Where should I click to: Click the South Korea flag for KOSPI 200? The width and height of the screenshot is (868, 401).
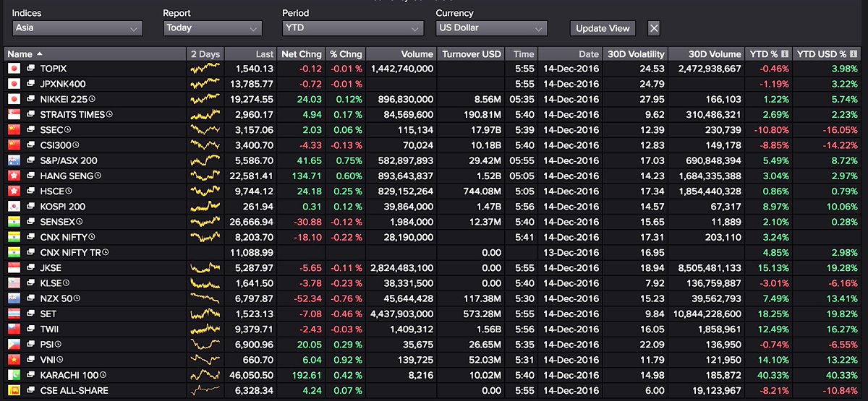pyautogui.click(x=12, y=207)
